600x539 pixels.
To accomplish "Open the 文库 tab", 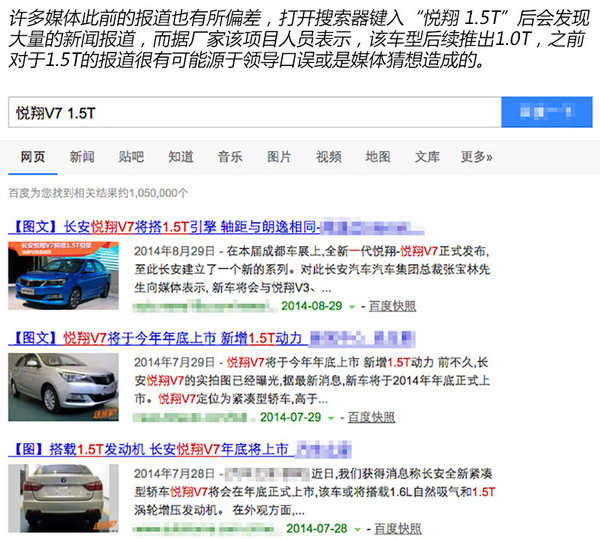I will coord(427,157).
